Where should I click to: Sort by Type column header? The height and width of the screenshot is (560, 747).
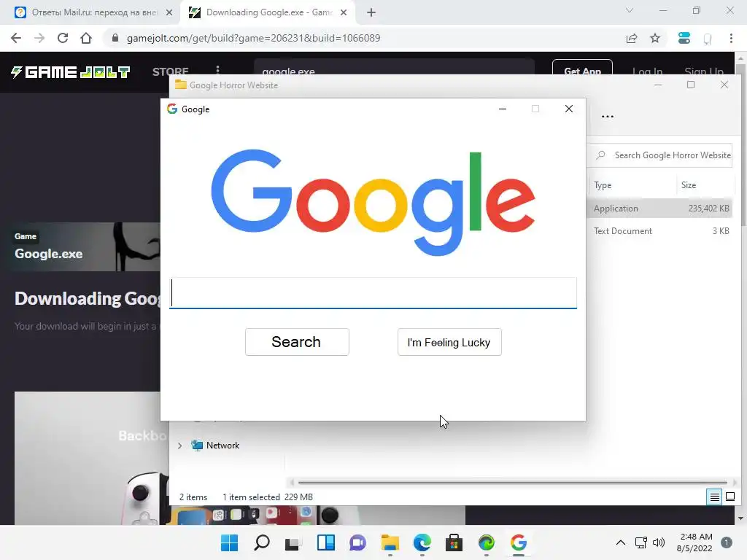(x=603, y=185)
